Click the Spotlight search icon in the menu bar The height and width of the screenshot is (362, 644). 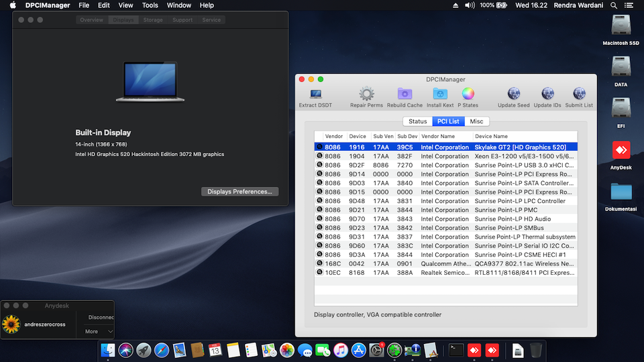click(x=614, y=5)
